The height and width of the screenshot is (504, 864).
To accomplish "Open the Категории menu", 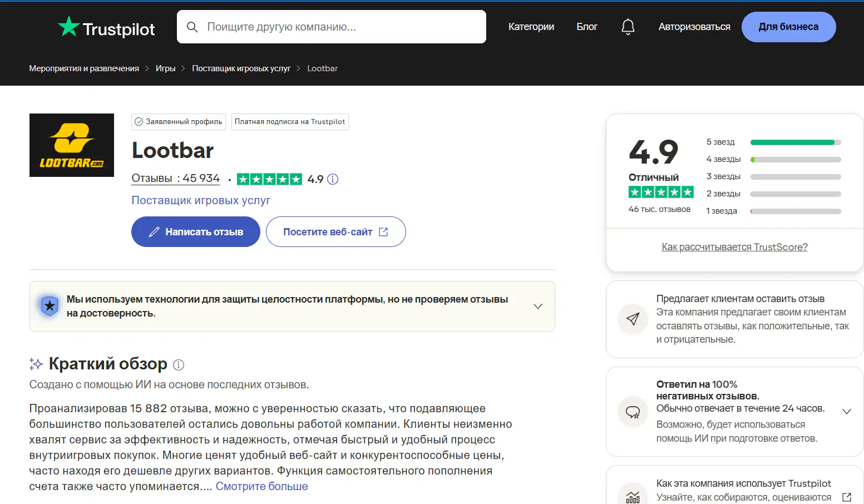I will tap(531, 27).
